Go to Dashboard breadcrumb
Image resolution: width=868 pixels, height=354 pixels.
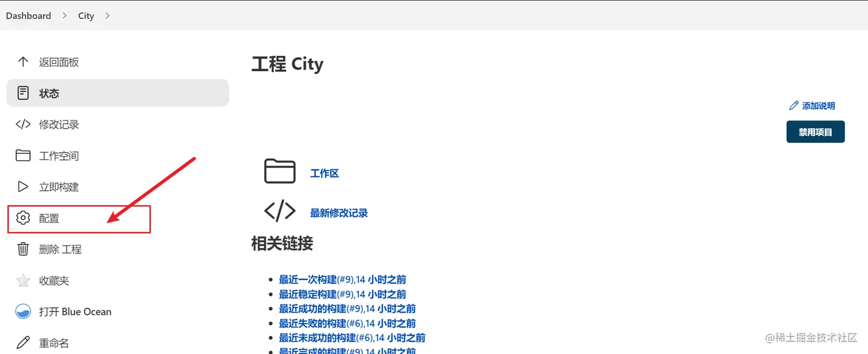pyautogui.click(x=29, y=15)
